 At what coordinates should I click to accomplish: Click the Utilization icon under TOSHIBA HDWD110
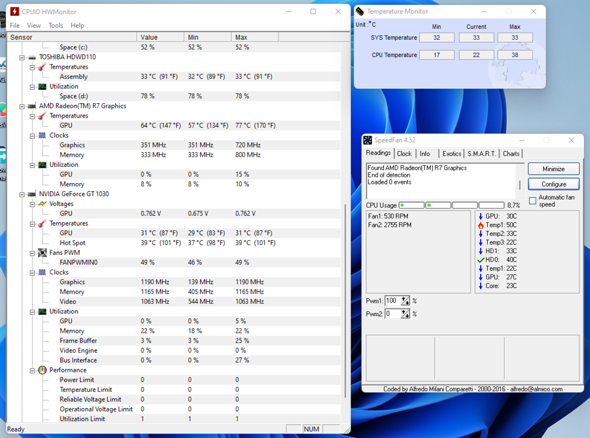click(42, 87)
